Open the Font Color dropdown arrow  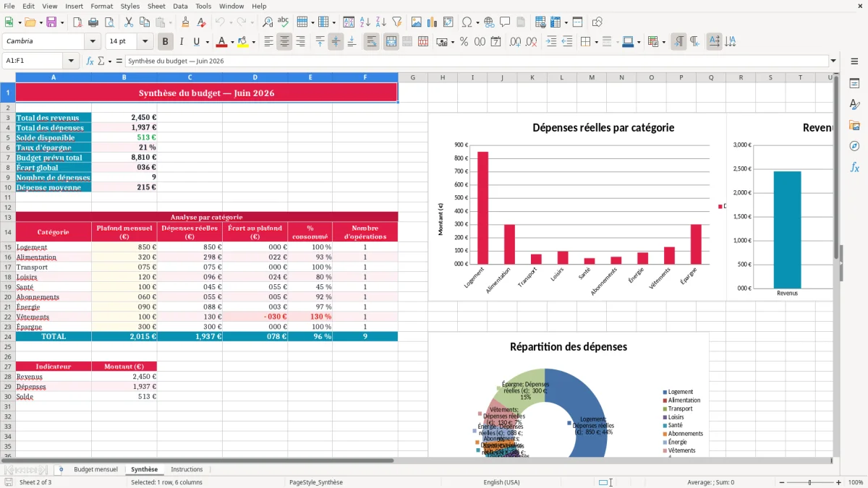point(232,42)
